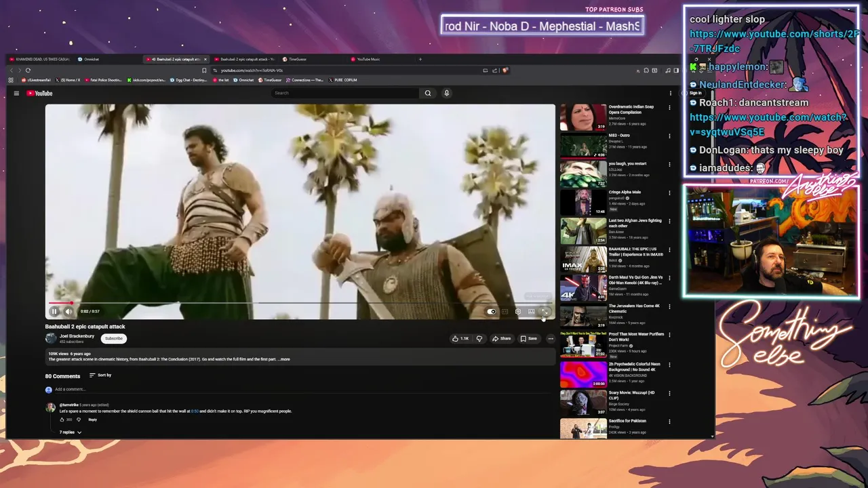868x488 pixels.
Task: Open options menu for Cringe Alpha Male
Action: coord(669,192)
